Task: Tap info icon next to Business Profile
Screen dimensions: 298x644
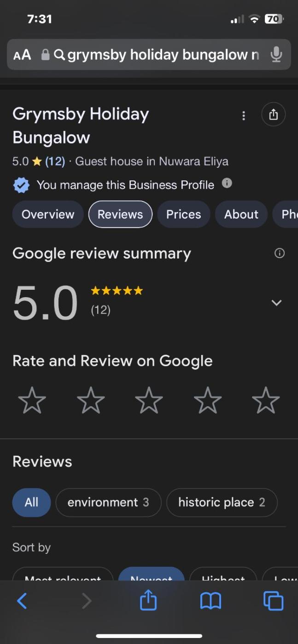Action: click(x=227, y=184)
